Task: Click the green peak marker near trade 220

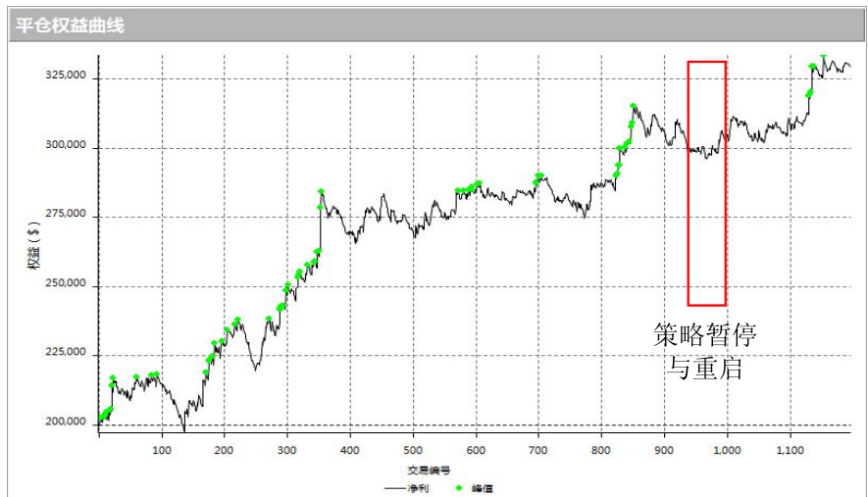Action: tap(237, 321)
